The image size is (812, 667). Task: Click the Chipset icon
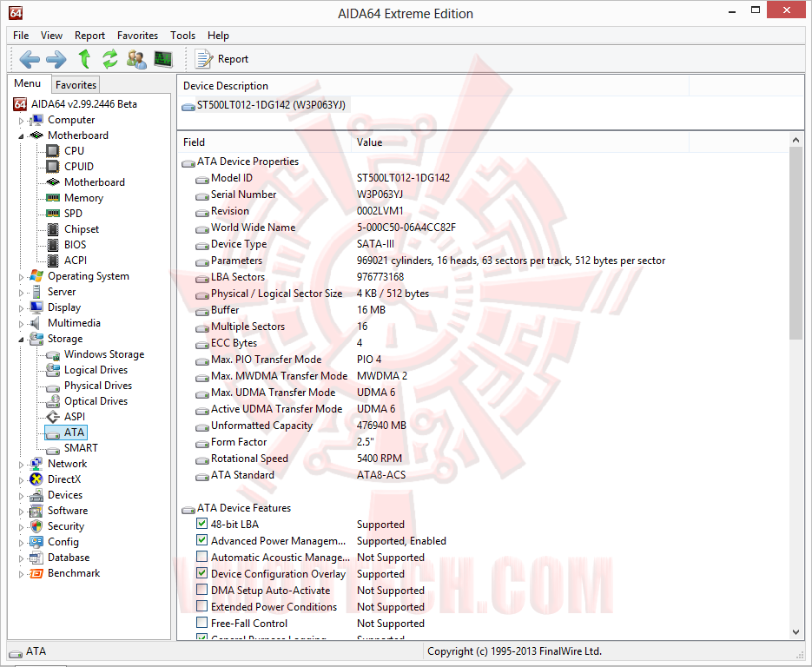pyautogui.click(x=53, y=229)
